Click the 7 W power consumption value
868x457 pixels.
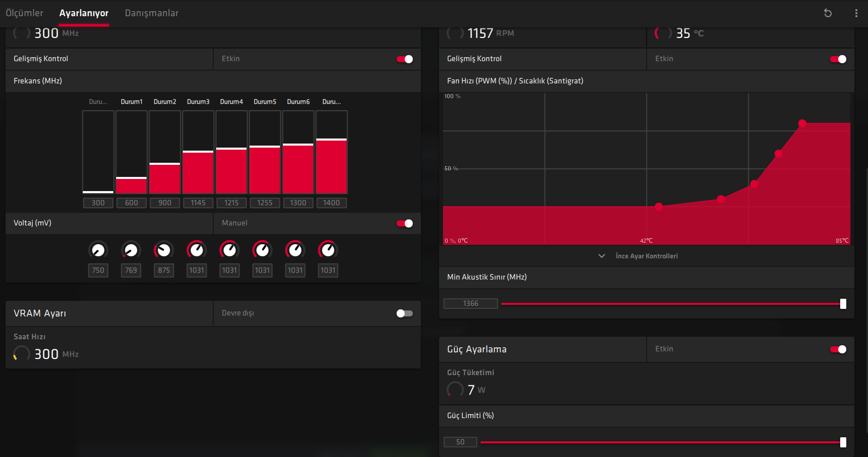tap(476, 390)
